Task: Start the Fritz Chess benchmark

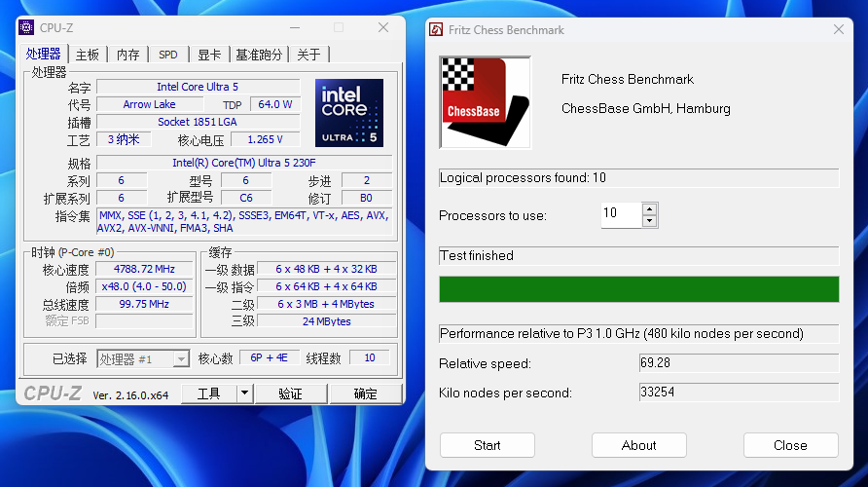Action: [488, 445]
